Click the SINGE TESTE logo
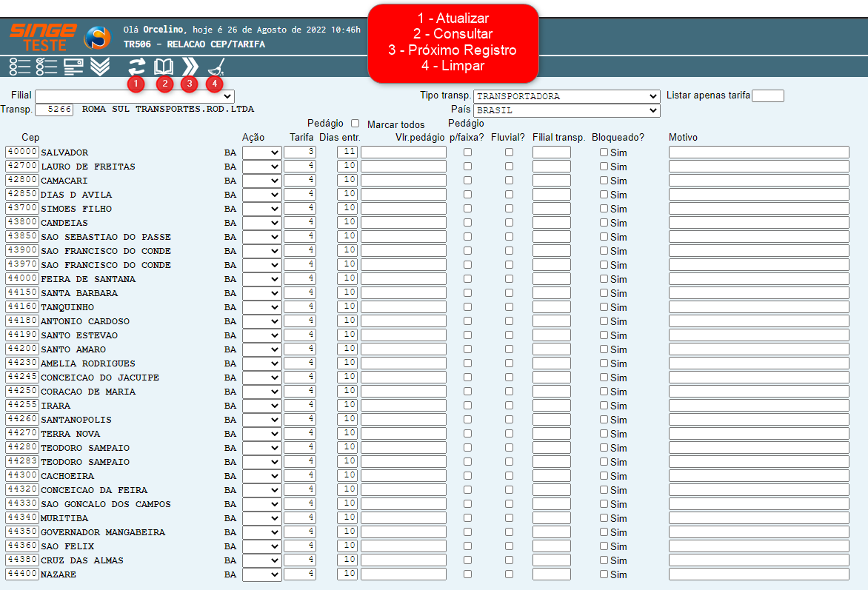The image size is (868, 590). pyautogui.click(x=43, y=37)
